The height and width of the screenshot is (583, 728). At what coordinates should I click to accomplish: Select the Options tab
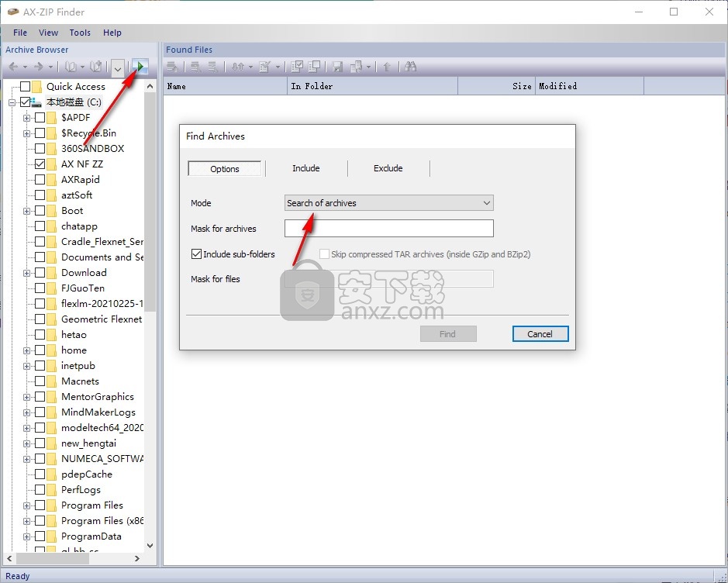pos(225,169)
